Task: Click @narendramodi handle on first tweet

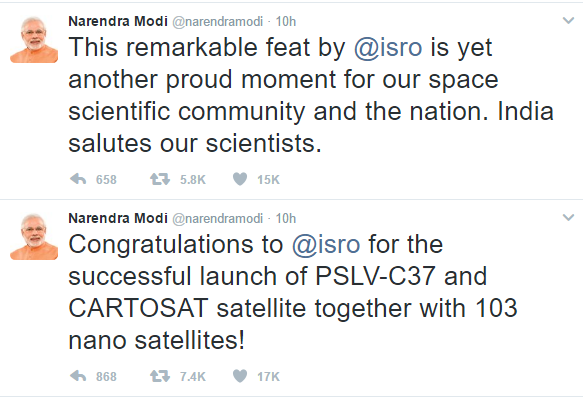Action: (x=218, y=22)
